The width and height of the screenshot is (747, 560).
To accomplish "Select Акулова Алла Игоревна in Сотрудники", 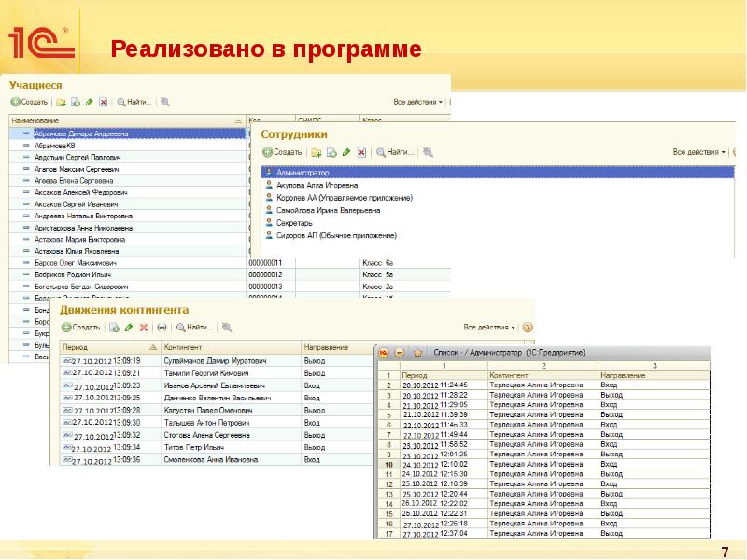I will (x=498, y=185).
